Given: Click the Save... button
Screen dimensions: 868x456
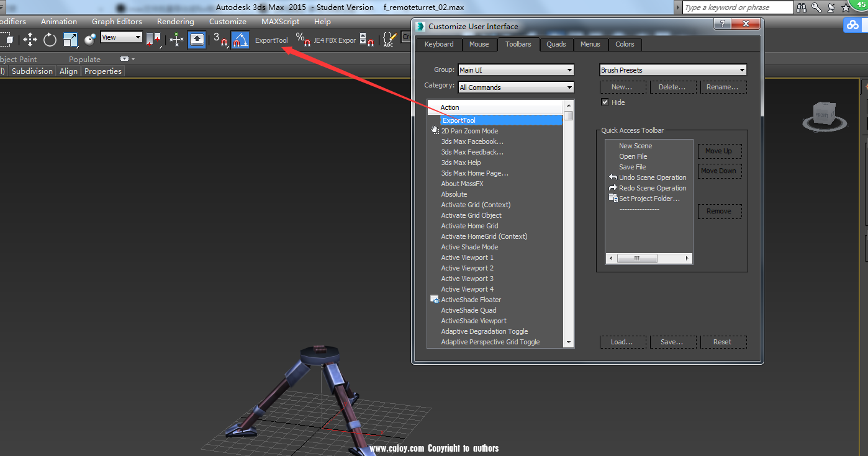Looking at the screenshot, I should [673, 342].
